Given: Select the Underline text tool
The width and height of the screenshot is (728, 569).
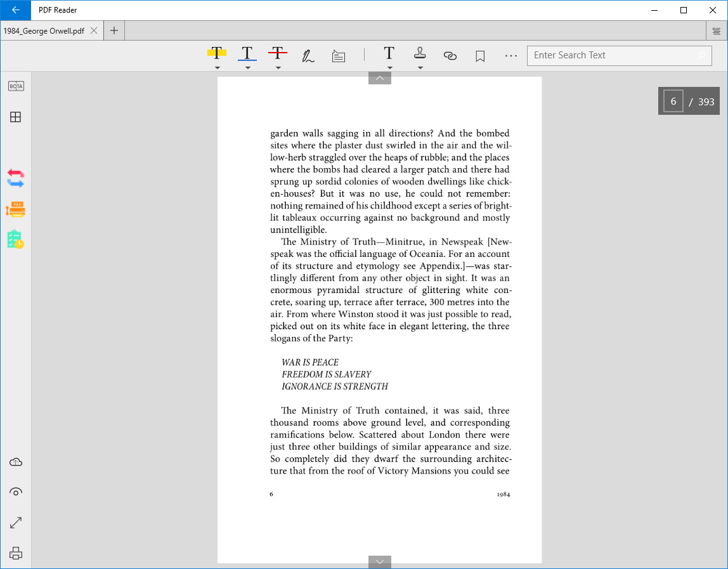Looking at the screenshot, I should point(247,53).
